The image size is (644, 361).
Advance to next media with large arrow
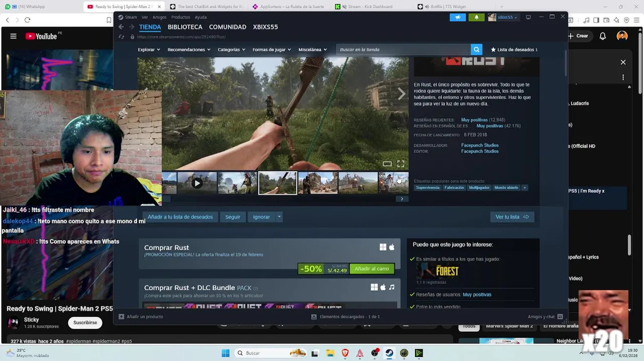(401, 94)
